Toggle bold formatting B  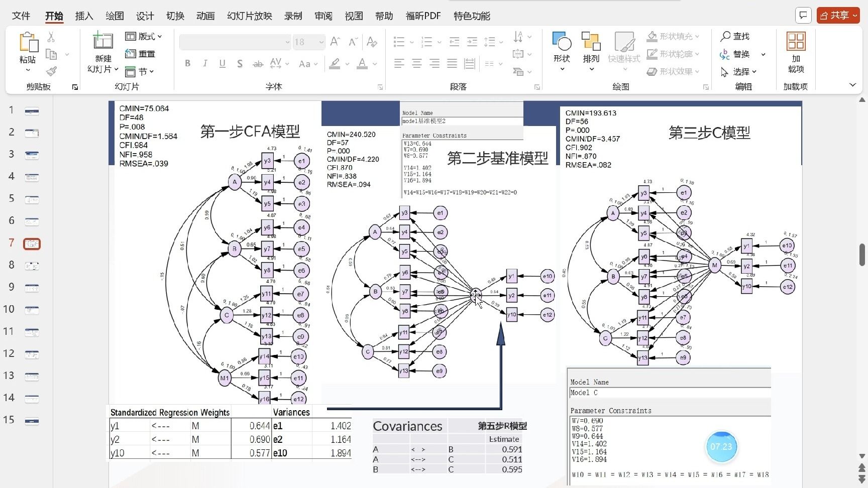[x=187, y=63]
